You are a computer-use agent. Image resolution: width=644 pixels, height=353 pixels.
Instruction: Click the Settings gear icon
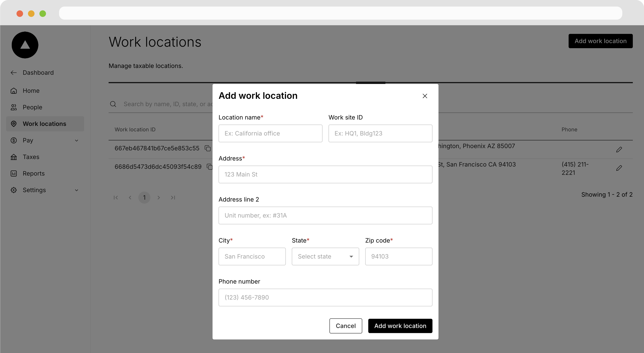(14, 190)
